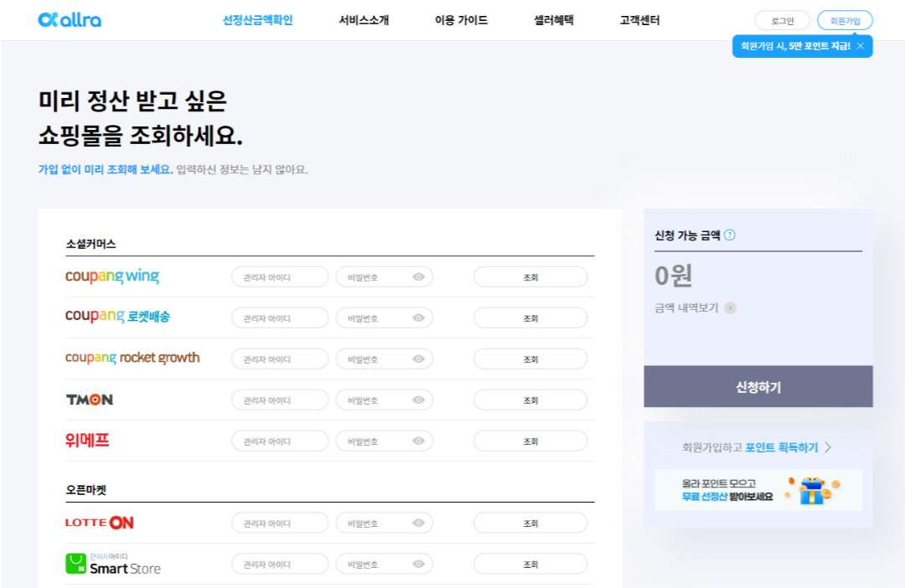Click the Smart Store password field

pyautogui.click(x=385, y=564)
